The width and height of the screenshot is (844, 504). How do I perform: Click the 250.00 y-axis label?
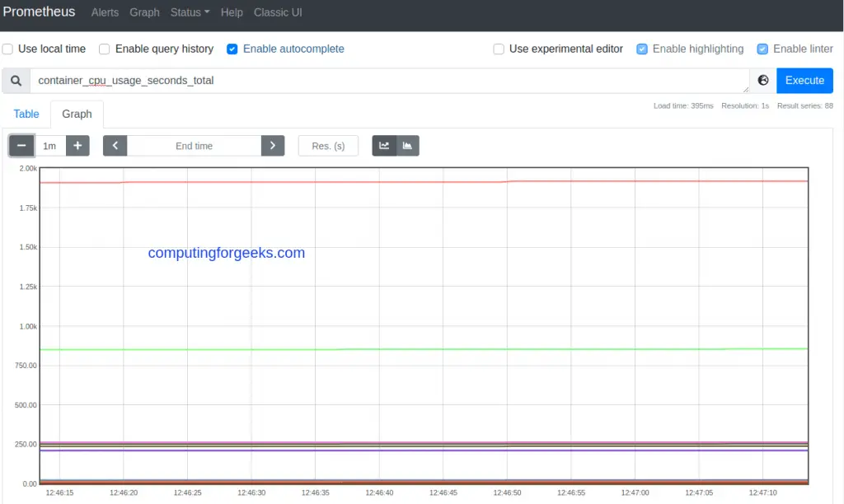coord(26,445)
